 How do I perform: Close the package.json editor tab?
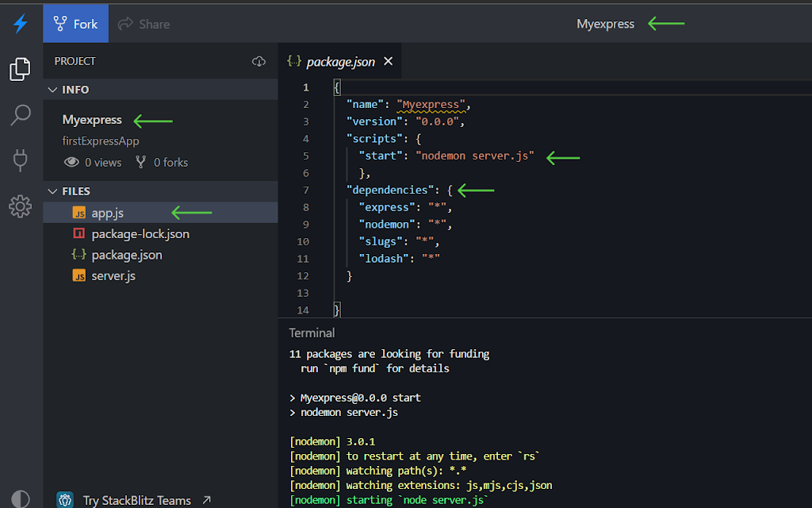point(388,61)
